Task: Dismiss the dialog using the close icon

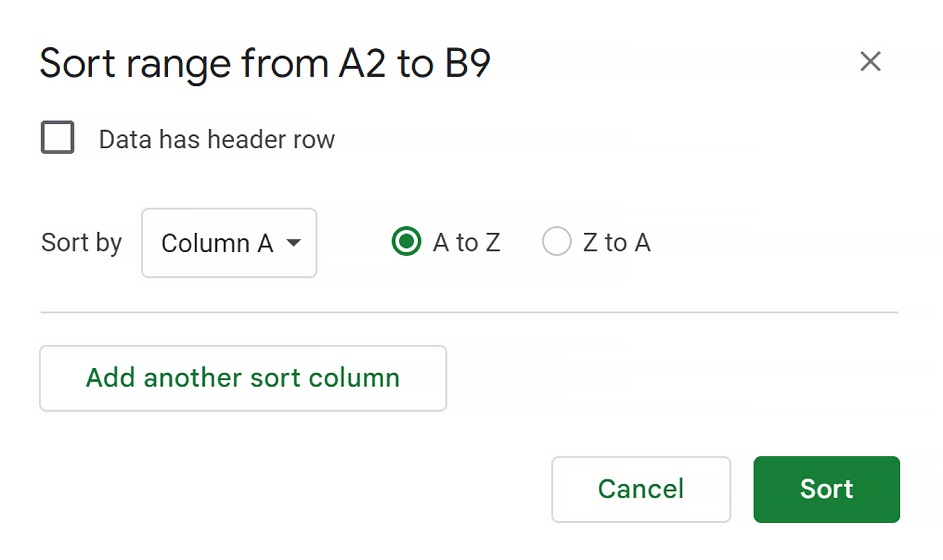Action: point(871,62)
